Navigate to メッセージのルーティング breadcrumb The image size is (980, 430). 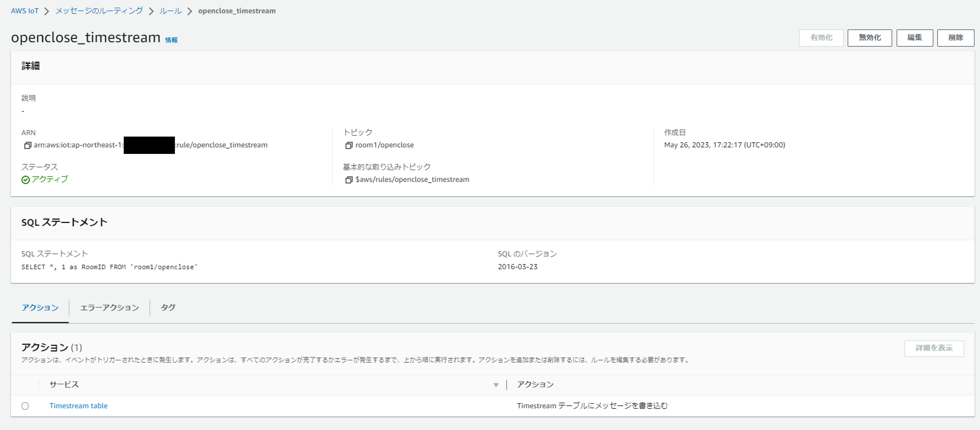pyautogui.click(x=99, y=11)
